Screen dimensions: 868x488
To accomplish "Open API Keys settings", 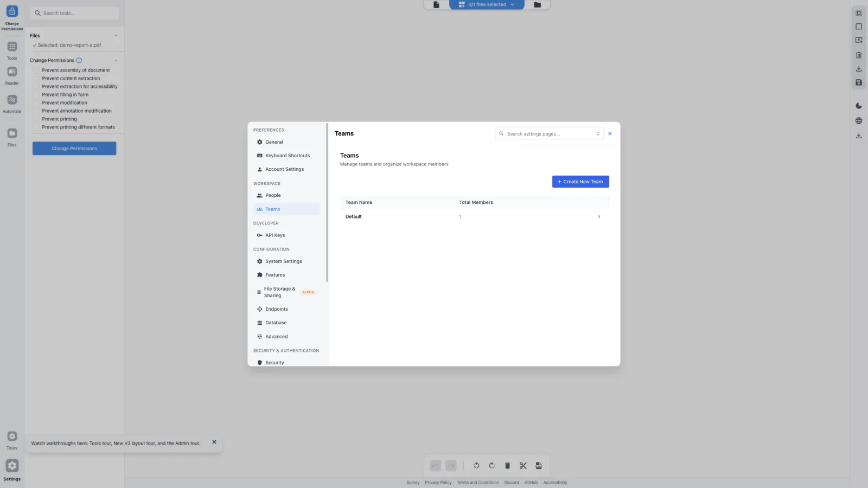I will (286, 235).
